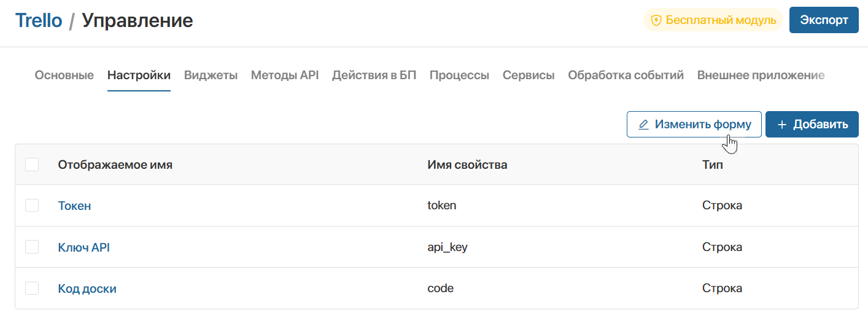The width and height of the screenshot is (868, 321).
Task: Click the shield icon in Бесплатный модуль badge
Action: (656, 20)
